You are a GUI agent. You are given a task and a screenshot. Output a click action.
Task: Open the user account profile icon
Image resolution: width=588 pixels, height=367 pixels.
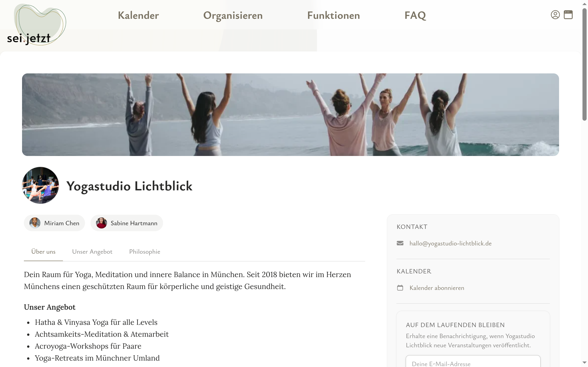[x=555, y=15]
